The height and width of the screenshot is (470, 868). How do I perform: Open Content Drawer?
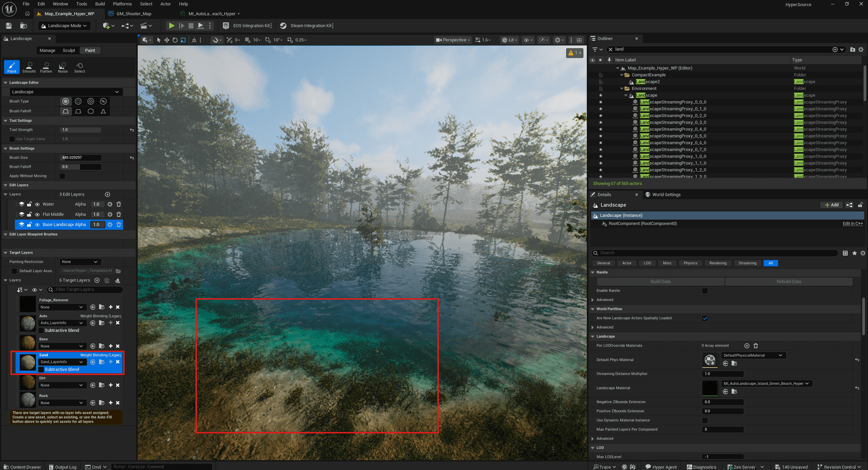22,467
